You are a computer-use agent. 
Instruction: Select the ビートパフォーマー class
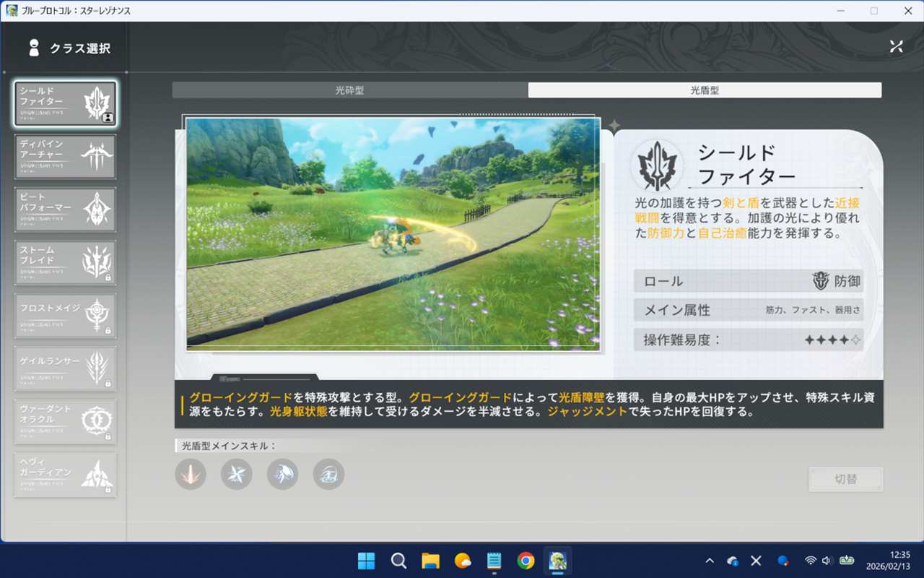point(65,210)
